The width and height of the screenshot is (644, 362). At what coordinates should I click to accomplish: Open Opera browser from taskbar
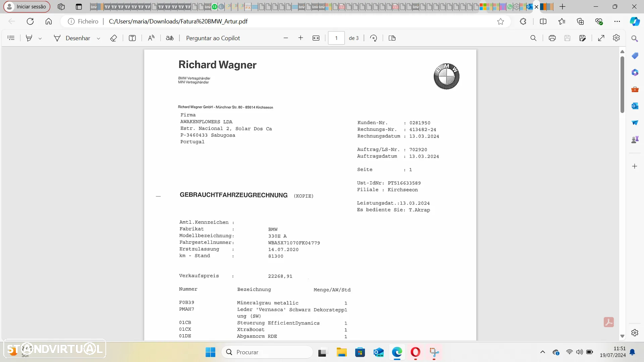click(x=415, y=352)
